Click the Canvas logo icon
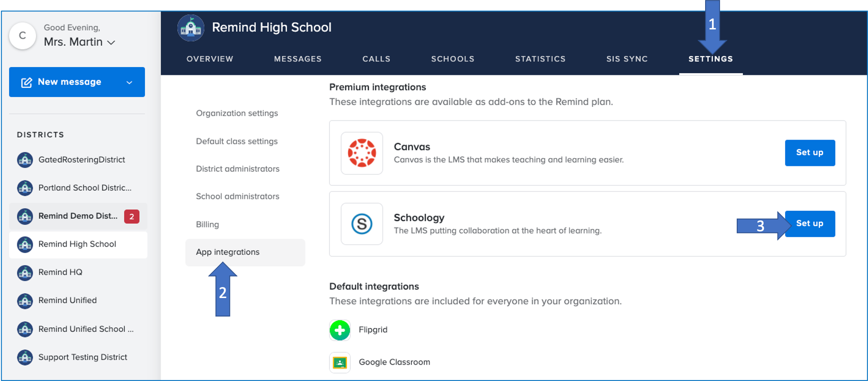Image resolution: width=868 pixels, height=381 pixels. [362, 153]
